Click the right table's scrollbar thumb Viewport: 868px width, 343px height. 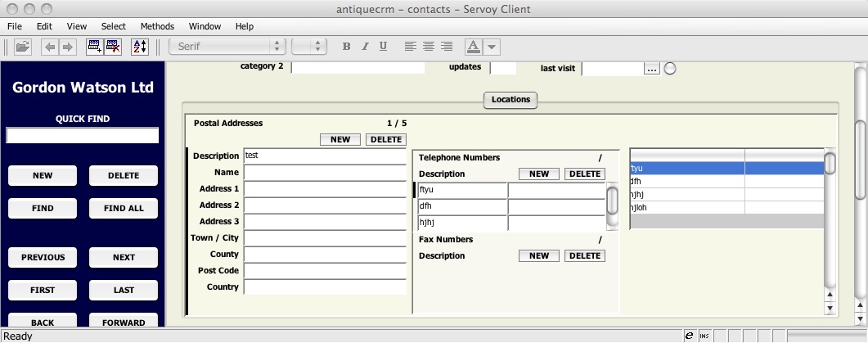(x=830, y=164)
